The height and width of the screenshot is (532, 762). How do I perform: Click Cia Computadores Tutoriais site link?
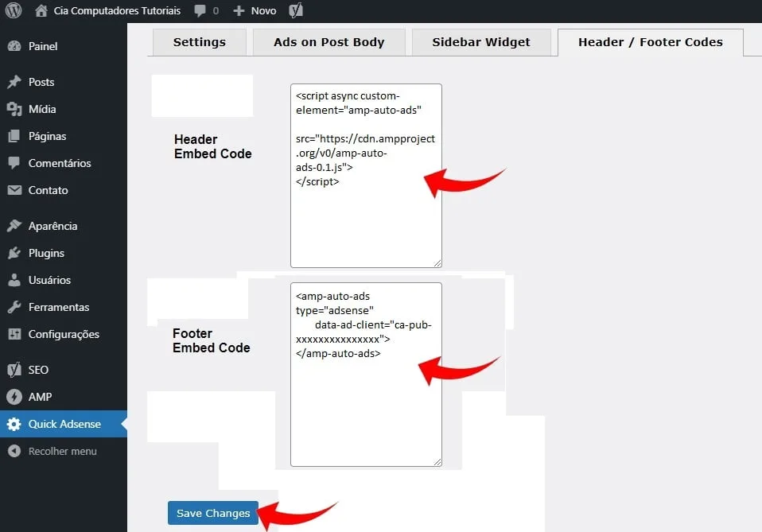coord(117,10)
